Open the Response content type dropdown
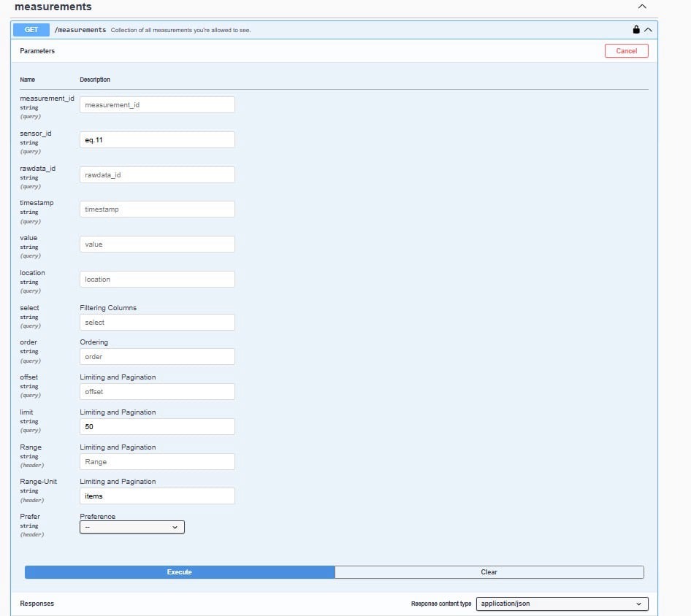This screenshot has height=616, width=691. click(561, 604)
